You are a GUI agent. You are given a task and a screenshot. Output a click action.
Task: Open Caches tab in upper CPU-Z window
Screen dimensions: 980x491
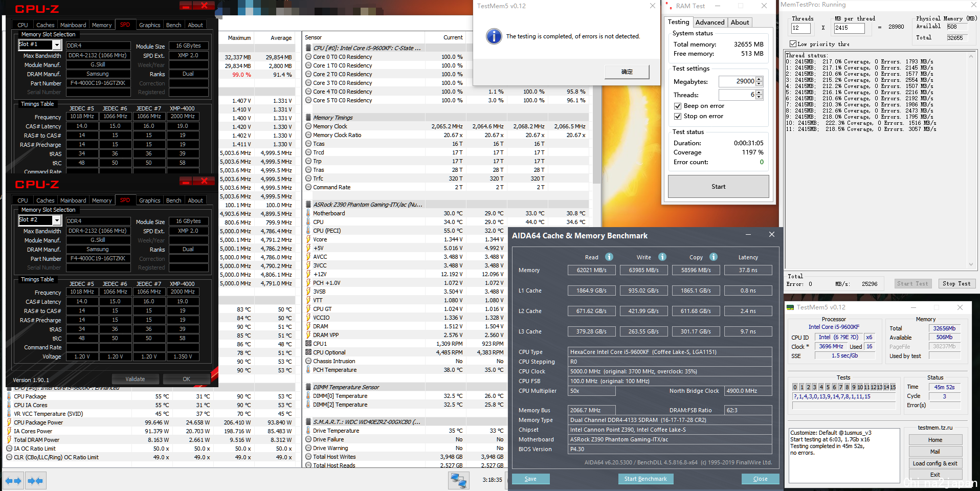pyautogui.click(x=45, y=25)
